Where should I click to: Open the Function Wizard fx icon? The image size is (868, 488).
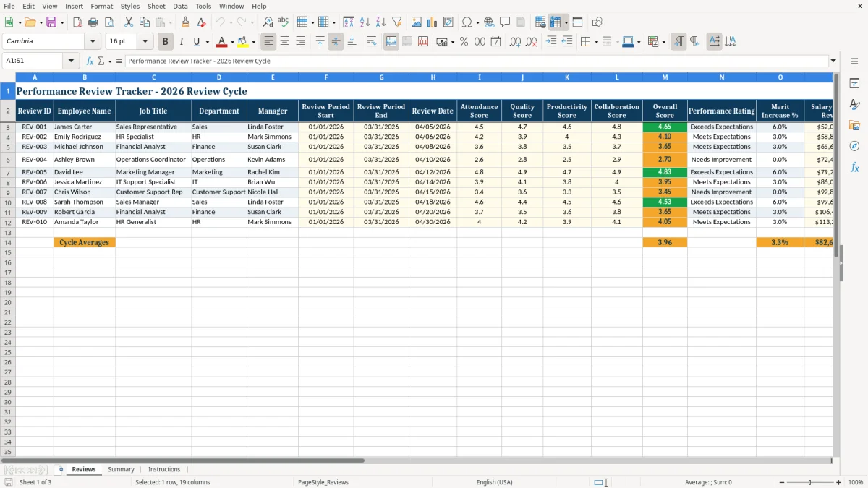(x=90, y=61)
